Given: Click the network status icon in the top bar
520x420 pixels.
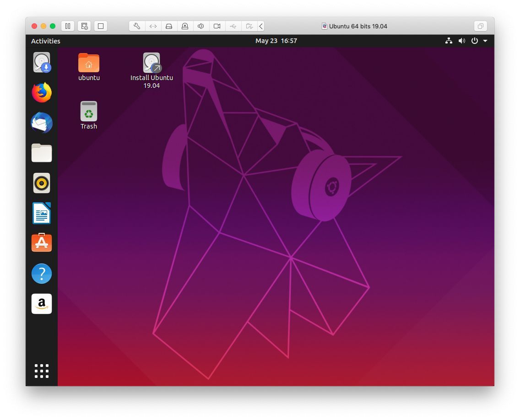Looking at the screenshot, I should coord(449,41).
